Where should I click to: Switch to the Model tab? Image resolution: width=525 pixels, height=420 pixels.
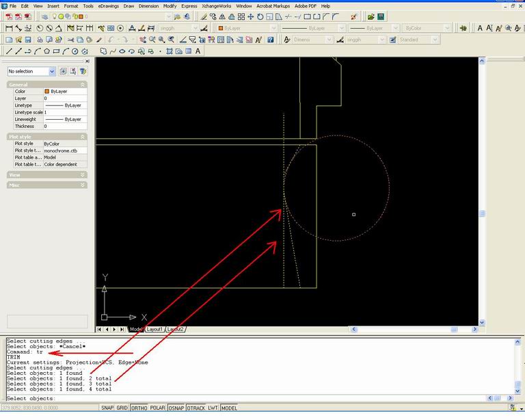click(136, 329)
